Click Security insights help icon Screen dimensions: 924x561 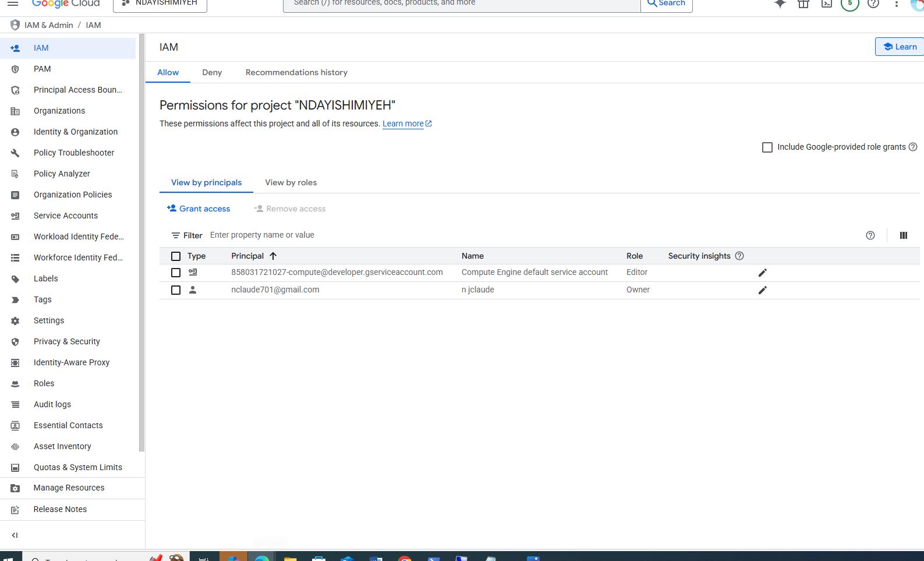(739, 256)
